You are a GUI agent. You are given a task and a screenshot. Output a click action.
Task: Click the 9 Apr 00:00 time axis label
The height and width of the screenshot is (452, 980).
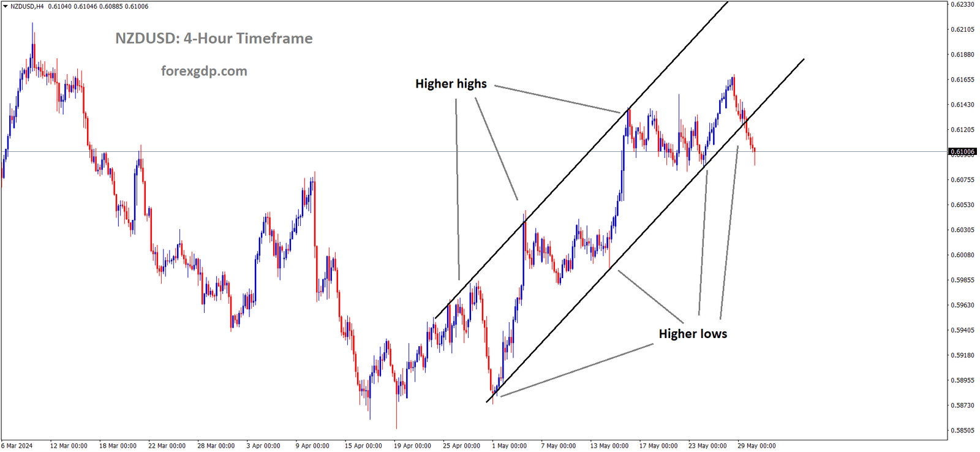[312, 445]
